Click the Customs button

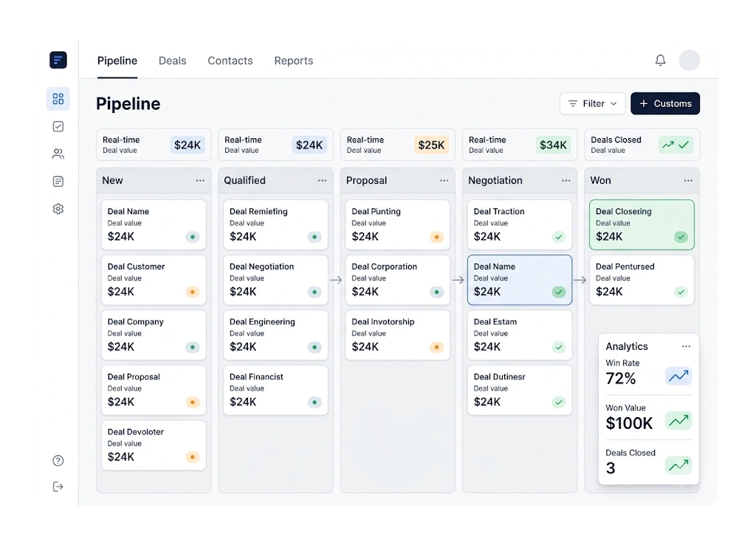click(x=665, y=103)
